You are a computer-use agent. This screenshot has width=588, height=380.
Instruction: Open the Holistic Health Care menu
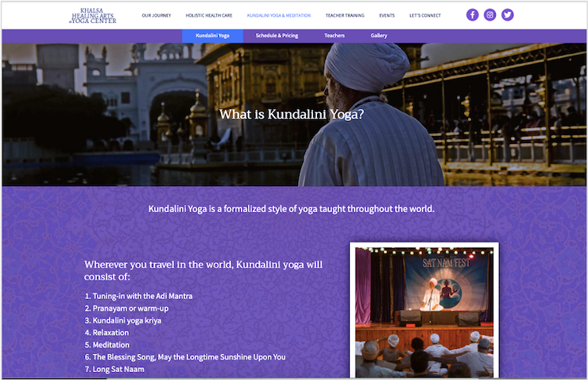[209, 15]
